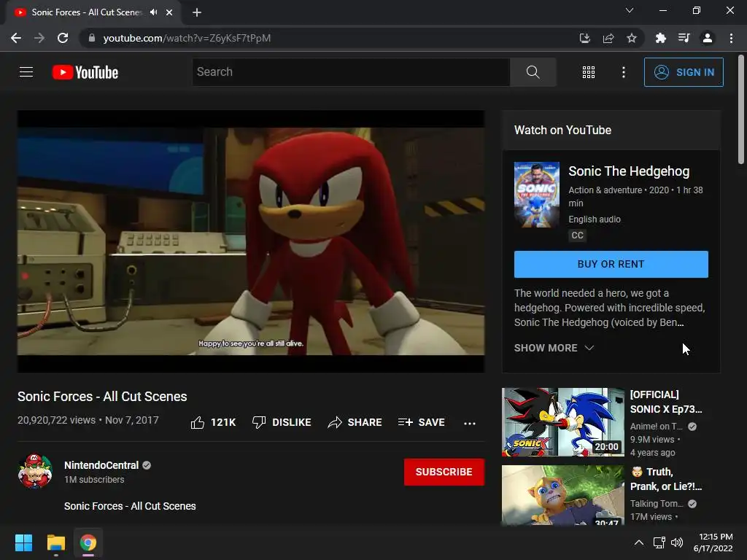Click CC badge on movie card
Screen dimensions: 747x560
(577, 236)
